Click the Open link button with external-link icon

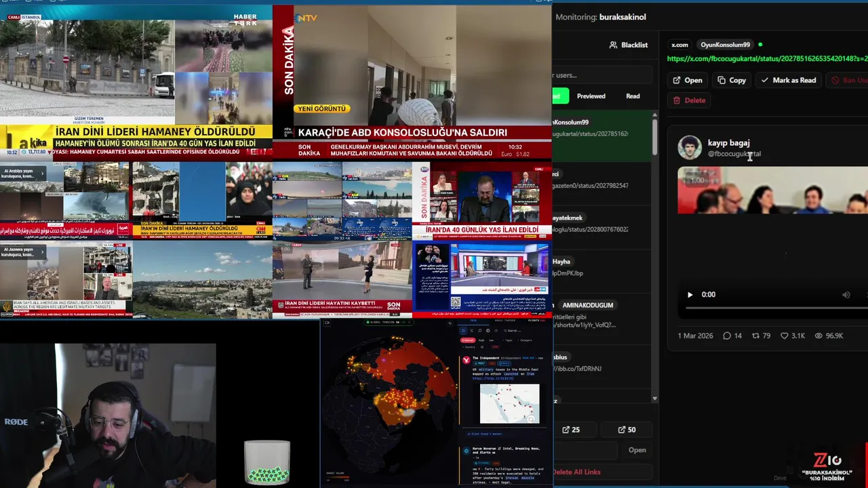(x=688, y=80)
